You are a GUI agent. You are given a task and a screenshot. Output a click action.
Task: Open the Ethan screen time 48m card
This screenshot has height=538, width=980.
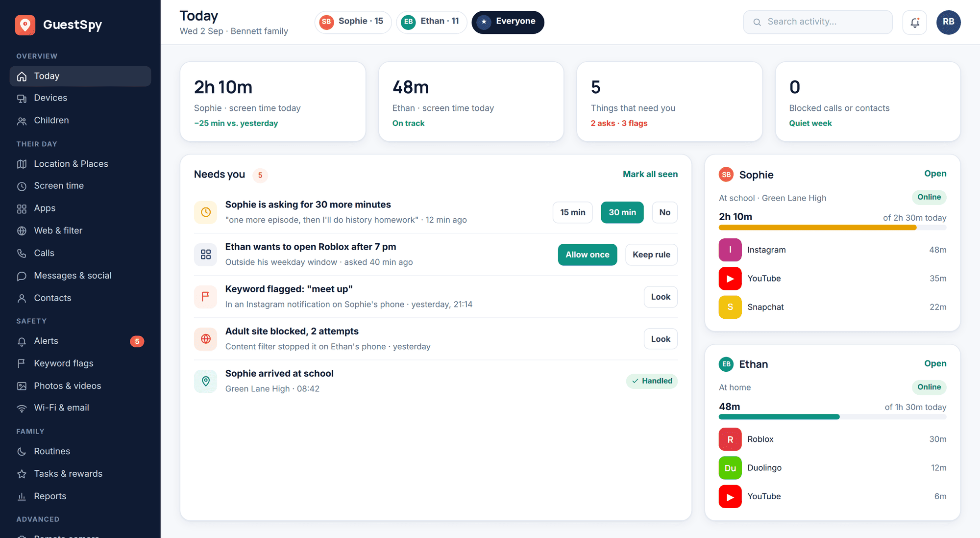pyautogui.click(x=471, y=102)
